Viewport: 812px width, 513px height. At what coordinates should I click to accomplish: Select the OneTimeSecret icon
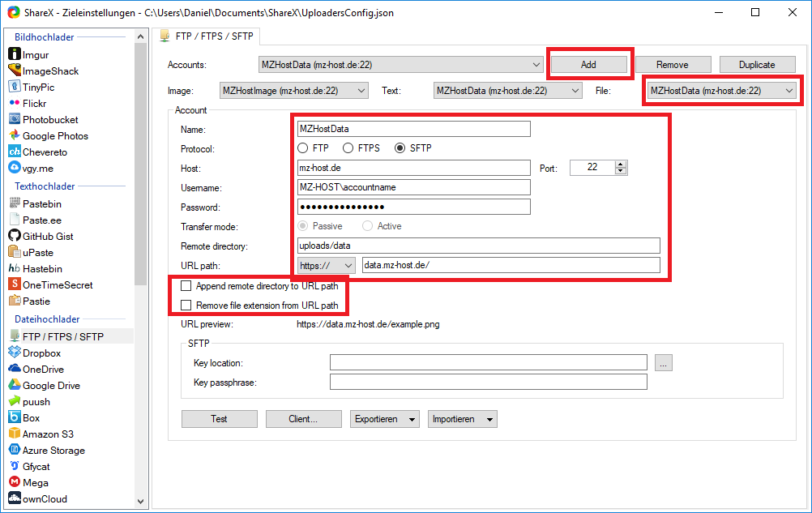pos(15,284)
